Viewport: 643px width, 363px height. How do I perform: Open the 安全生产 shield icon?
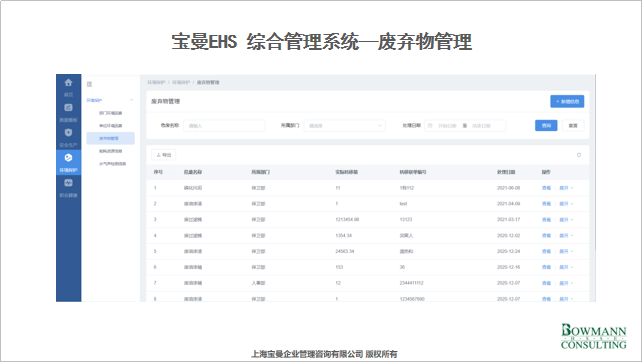[x=68, y=133]
